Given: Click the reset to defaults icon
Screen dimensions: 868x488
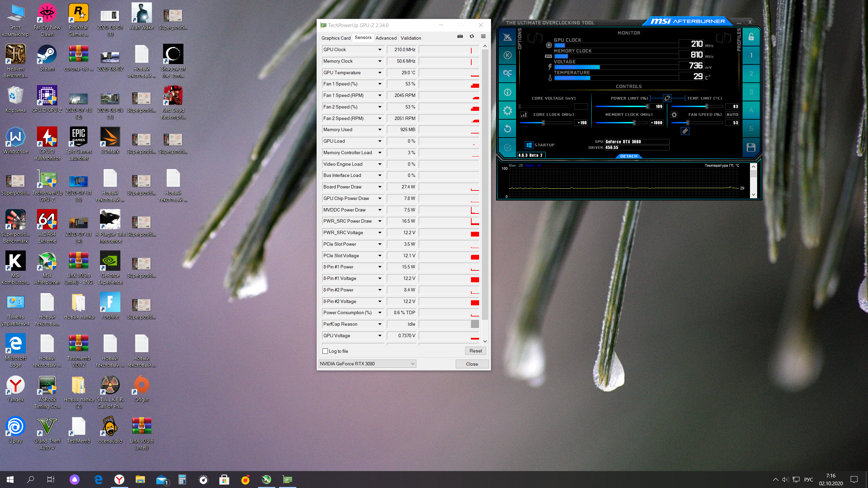Looking at the screenshot, I should tap(507, 128).
